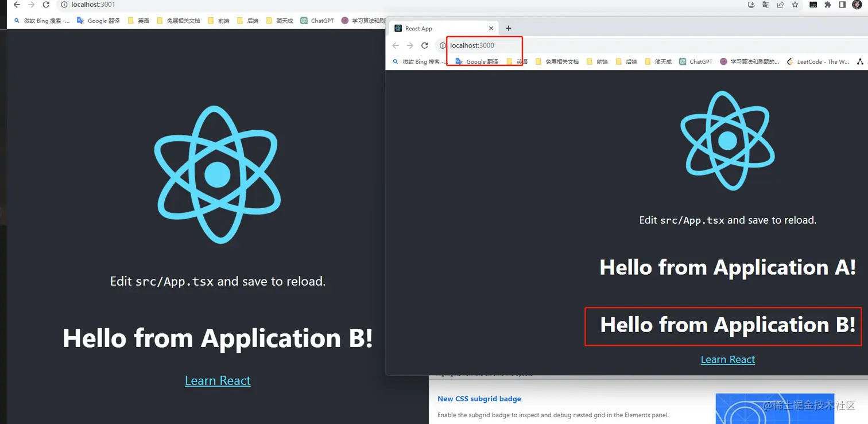The width and height of the screenshot is (868, 424).
Task: Click Hello from Application B! in front window
Action: [x=727, y=325]
